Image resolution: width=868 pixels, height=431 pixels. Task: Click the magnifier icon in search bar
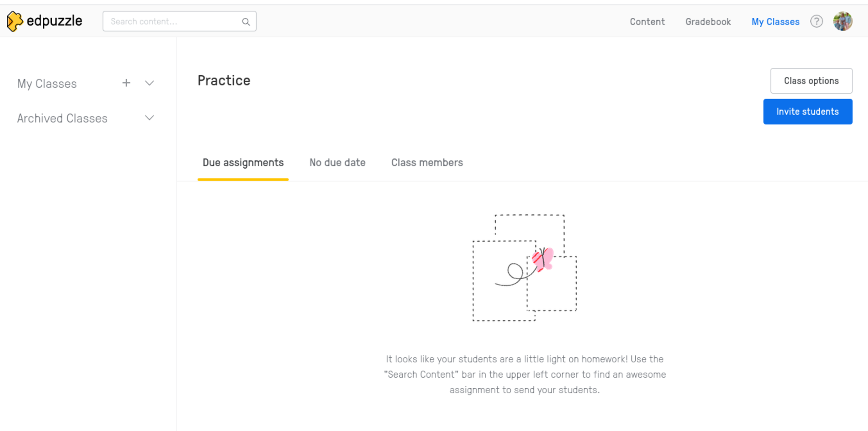(246, 22)
